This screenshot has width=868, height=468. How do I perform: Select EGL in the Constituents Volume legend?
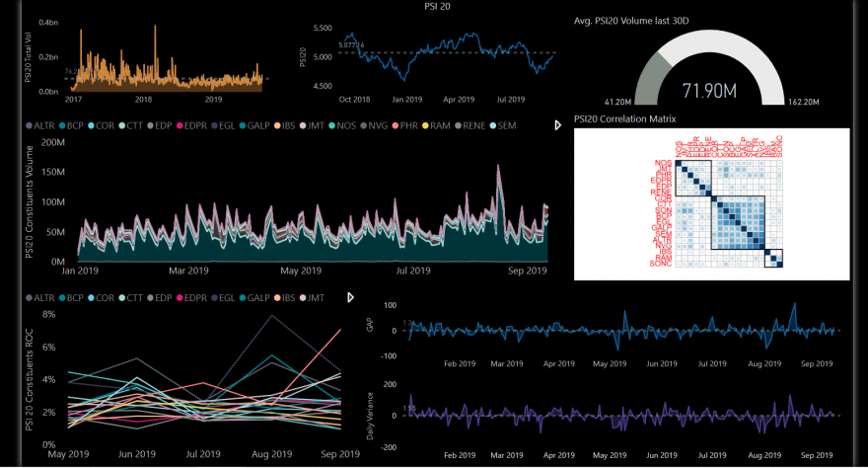pos(223,125)
